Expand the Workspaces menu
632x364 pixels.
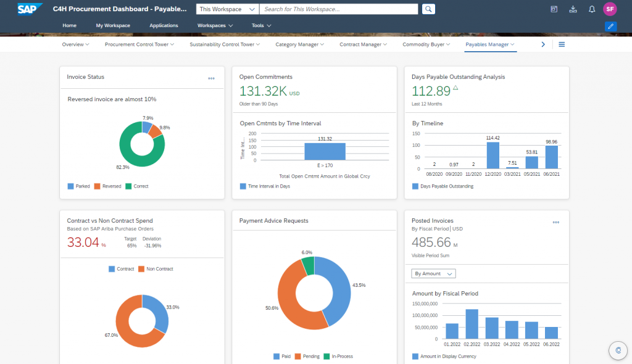pos(215,26)
